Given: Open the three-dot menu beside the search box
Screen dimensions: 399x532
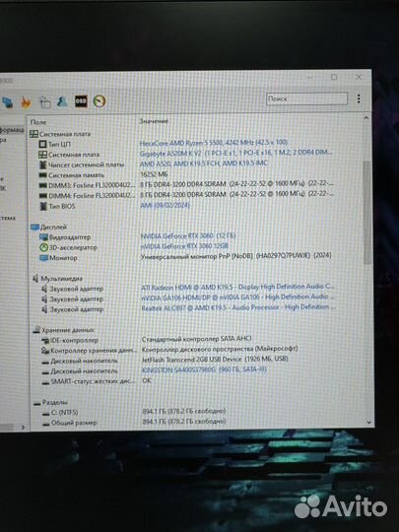Looking at the screenshot, I should pyautogui.click(x=359, y=99).
